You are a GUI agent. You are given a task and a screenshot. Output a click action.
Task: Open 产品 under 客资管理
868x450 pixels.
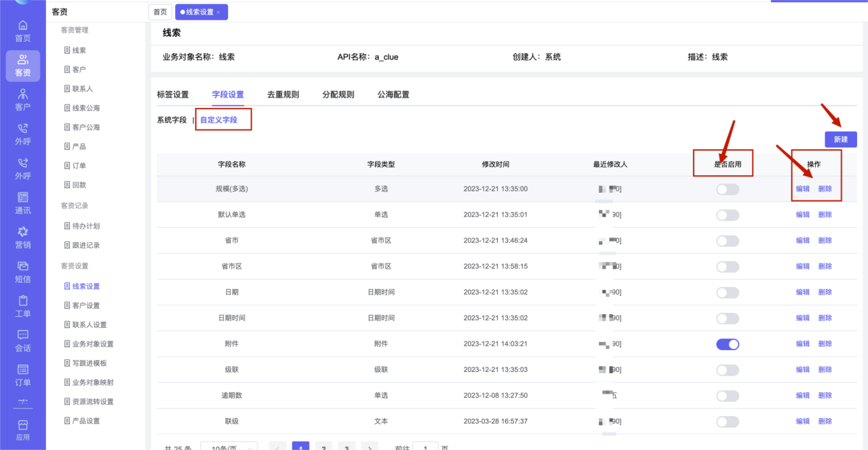tap(75, 146)
